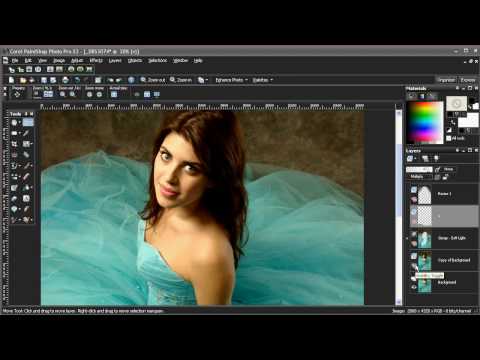Open the New Layer dropdown in Layers palette
Viewport: 480px width, 360px height.
click(411, 159)
